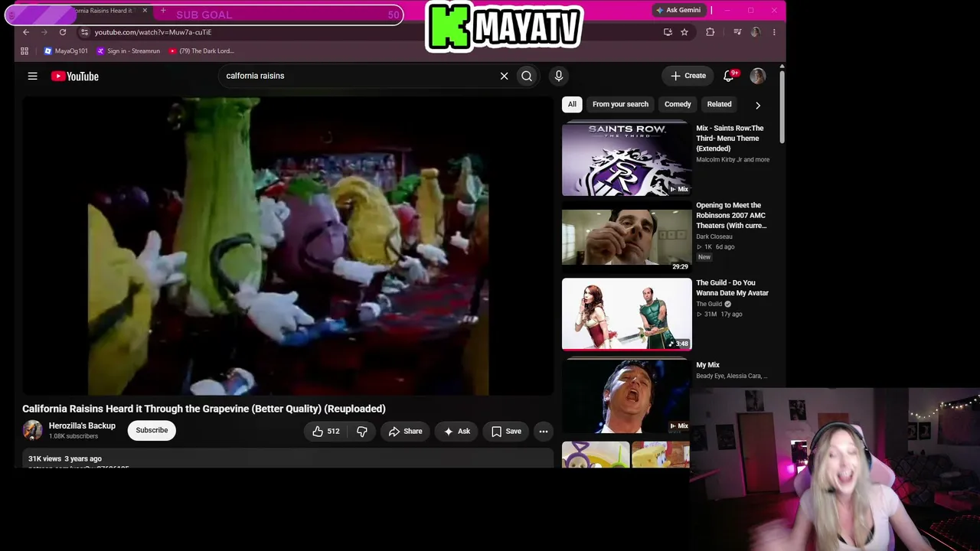Dislike the video with thumbs down
Image resolution: width=980 pixels, height=551 pixels.
[x=362, y=432]
